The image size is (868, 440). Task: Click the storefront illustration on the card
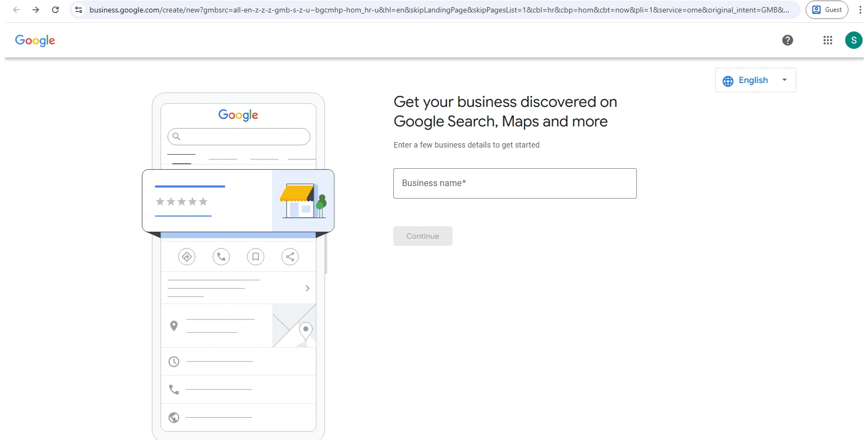point(303,201)
